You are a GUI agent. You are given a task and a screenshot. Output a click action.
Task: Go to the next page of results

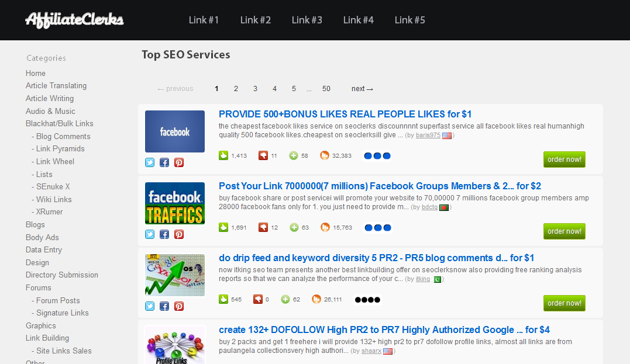click(362, 88)
